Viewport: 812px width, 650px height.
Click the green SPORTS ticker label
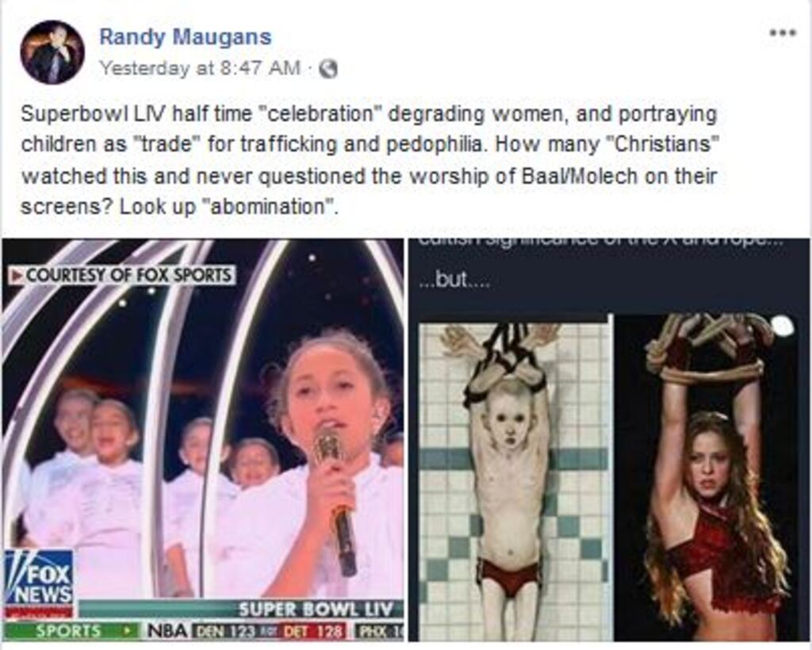tap(68, 631)
